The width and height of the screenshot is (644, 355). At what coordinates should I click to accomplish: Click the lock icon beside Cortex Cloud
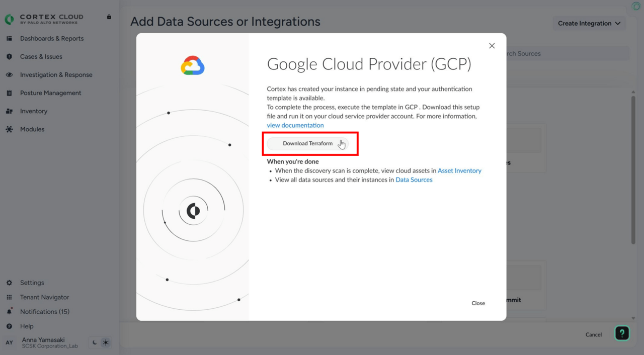click(x=109, y=17)
